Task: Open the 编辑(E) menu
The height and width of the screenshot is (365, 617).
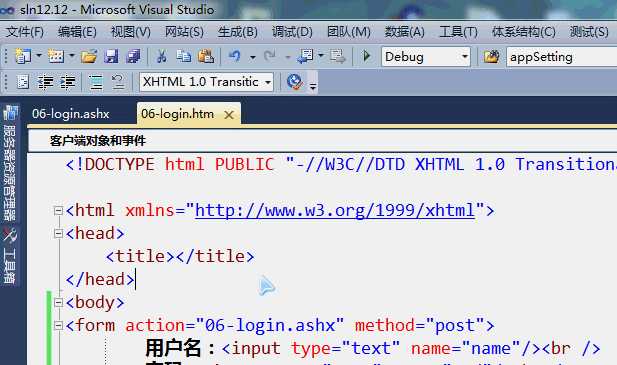Action: (77, 31)
